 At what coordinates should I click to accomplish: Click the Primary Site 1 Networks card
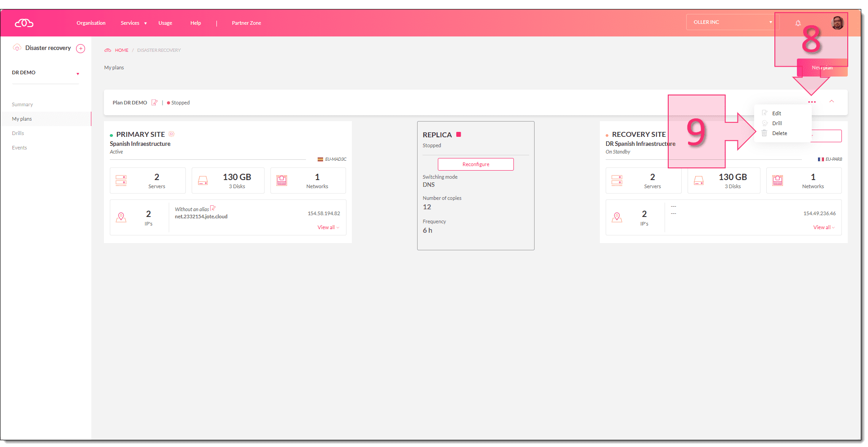308,181
